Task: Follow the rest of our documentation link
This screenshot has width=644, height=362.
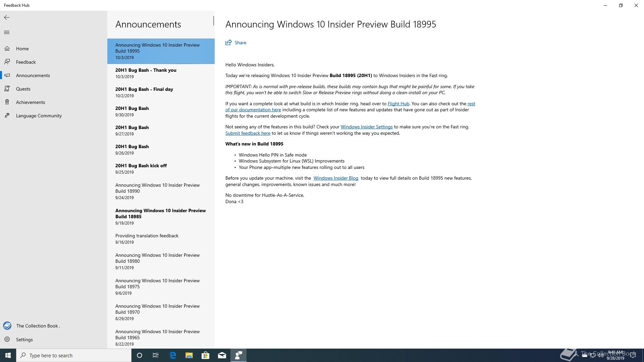Action: 253,110
